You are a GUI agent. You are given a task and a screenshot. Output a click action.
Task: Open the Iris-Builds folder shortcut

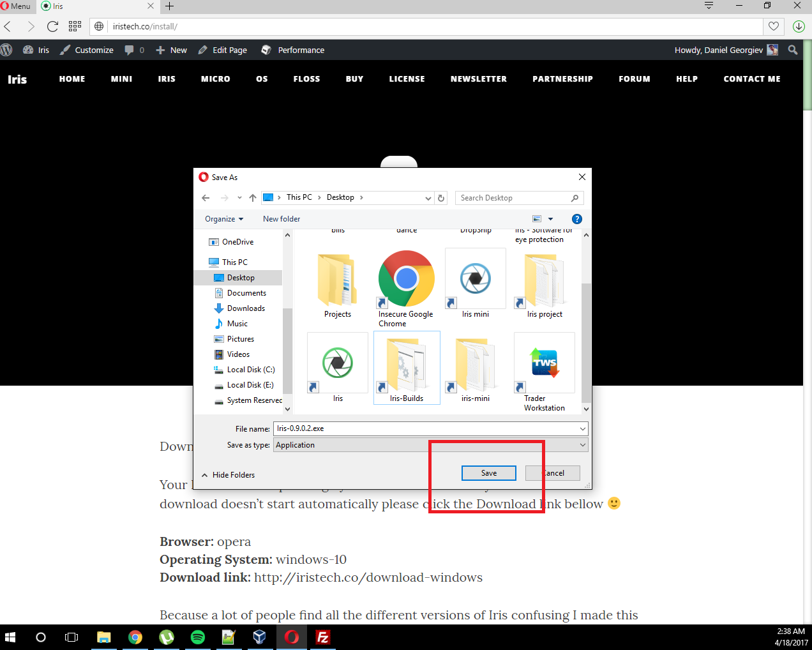coord(407,368)
